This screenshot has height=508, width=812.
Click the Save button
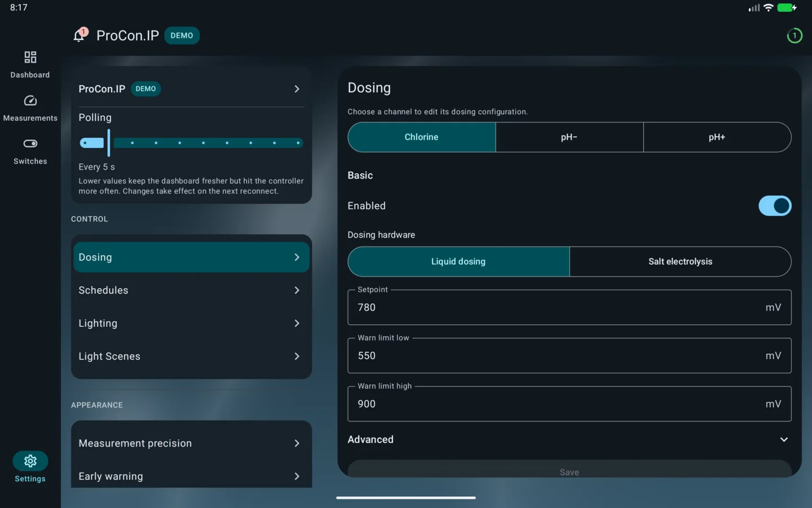click(x=570, y=470)
